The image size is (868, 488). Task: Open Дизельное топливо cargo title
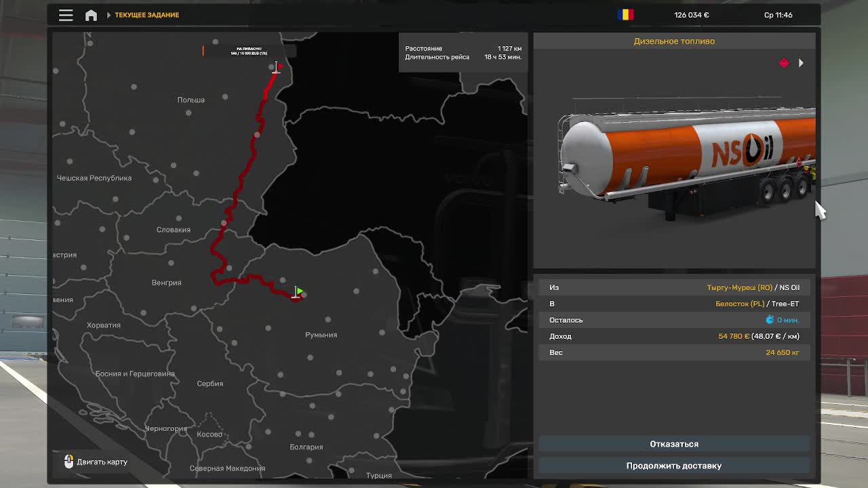(674, 41)
